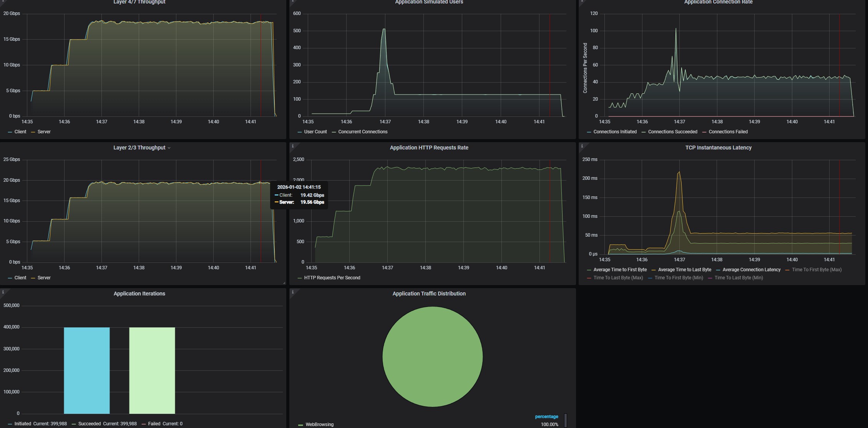Open Application Iterations panel title menu
Image resolution: width=868 pixels, height=428 pixels.
[139, 294]
